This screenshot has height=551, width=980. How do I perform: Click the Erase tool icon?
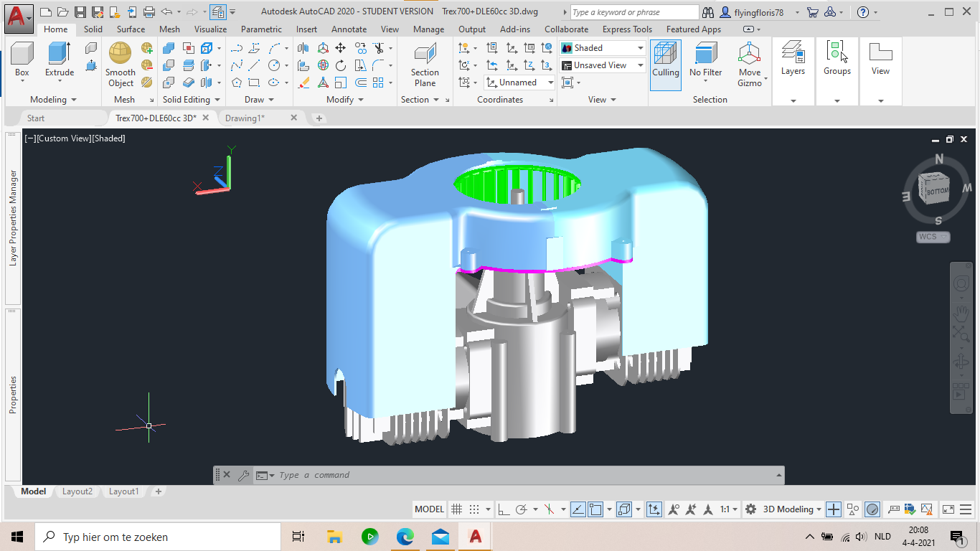tap(303, 83)
